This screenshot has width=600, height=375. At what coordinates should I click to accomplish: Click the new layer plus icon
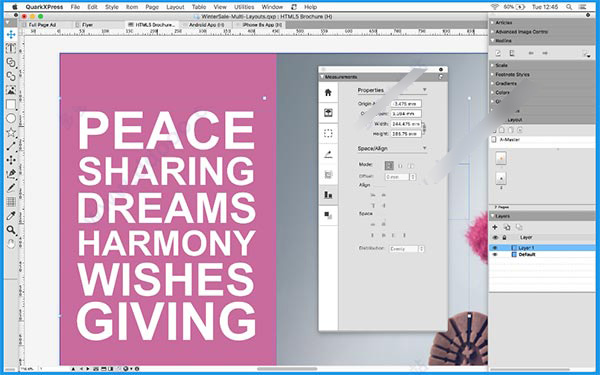click(495, 227)
